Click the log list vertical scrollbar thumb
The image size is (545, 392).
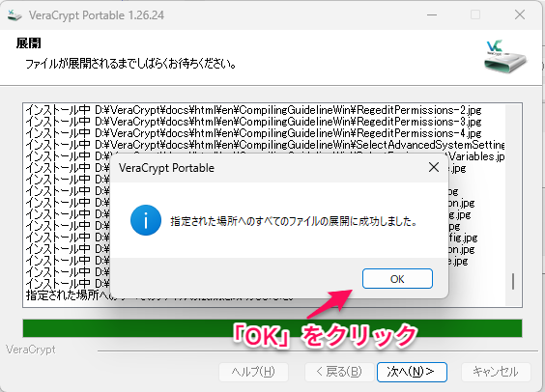coord(513,281)
